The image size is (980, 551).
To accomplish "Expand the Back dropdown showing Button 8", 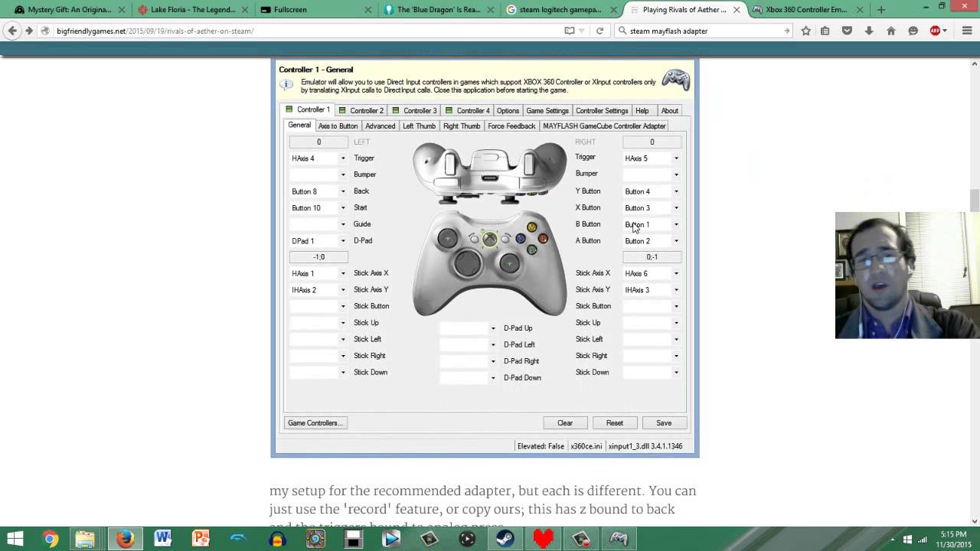I will [343, 191].
